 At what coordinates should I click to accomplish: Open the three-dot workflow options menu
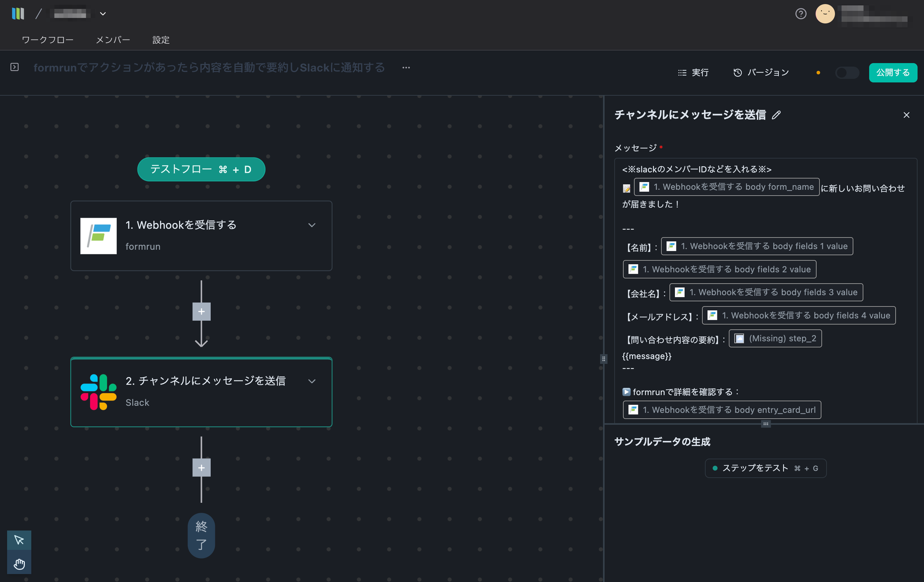pos(406,68)
